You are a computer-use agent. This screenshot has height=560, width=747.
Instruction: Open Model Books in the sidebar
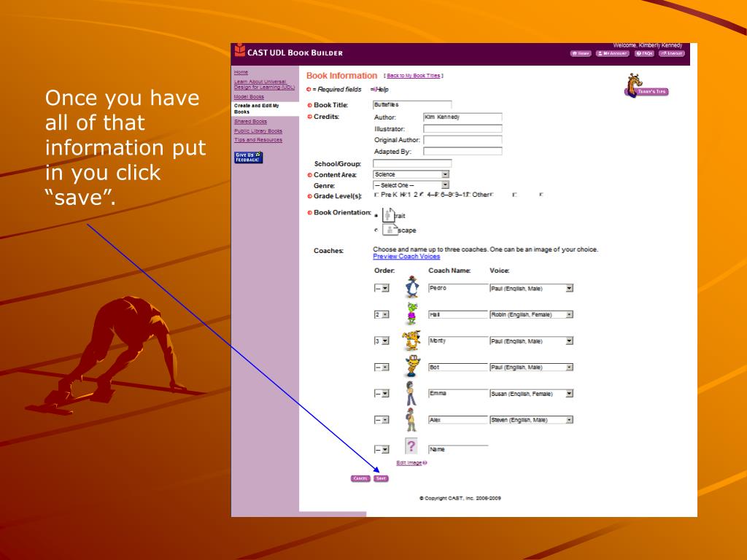[x=249, y=97]
